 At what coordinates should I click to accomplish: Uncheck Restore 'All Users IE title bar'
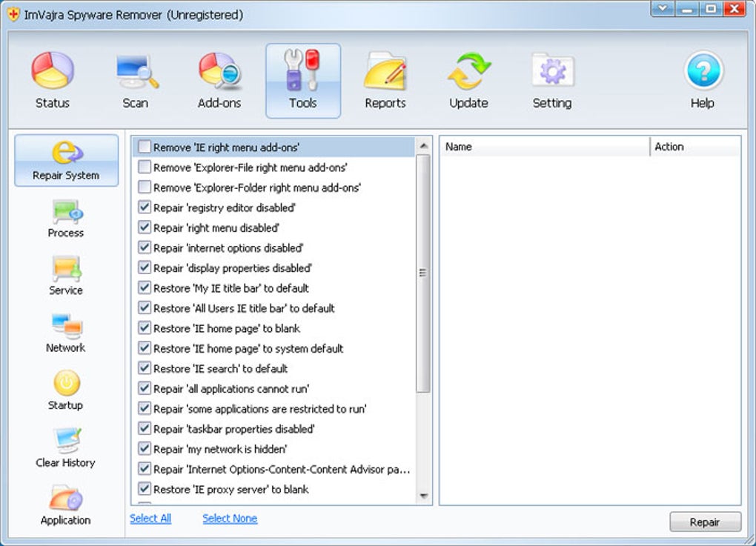tap(145, 307)
